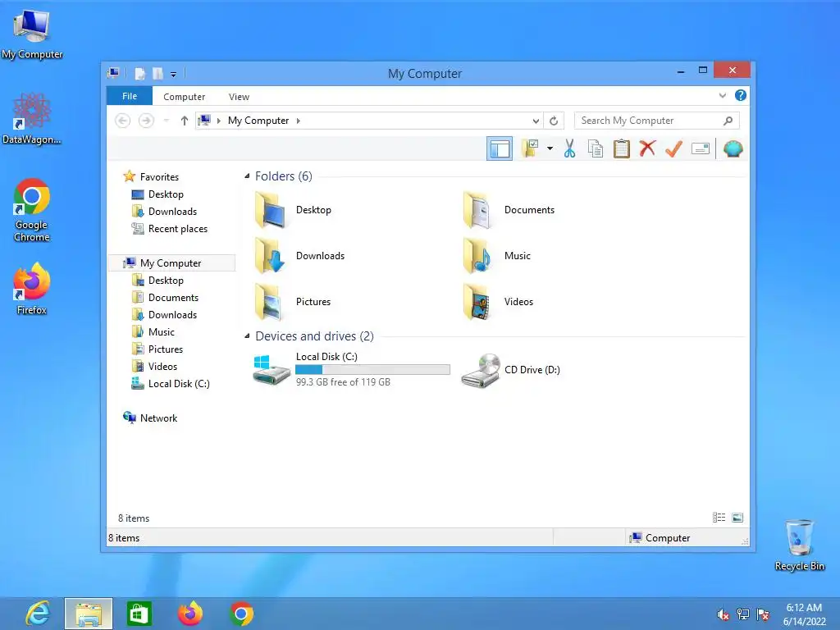Click the Properties icon in quick access toolbar
Viewport: 840px width, 630px height.
pyautogui.click(x=140, y=73)
